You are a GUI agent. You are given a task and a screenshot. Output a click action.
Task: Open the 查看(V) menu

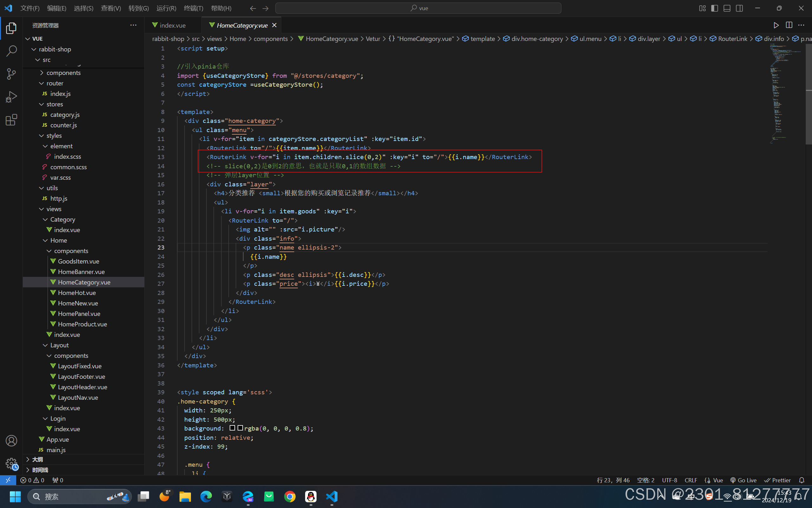click(111, 8)
